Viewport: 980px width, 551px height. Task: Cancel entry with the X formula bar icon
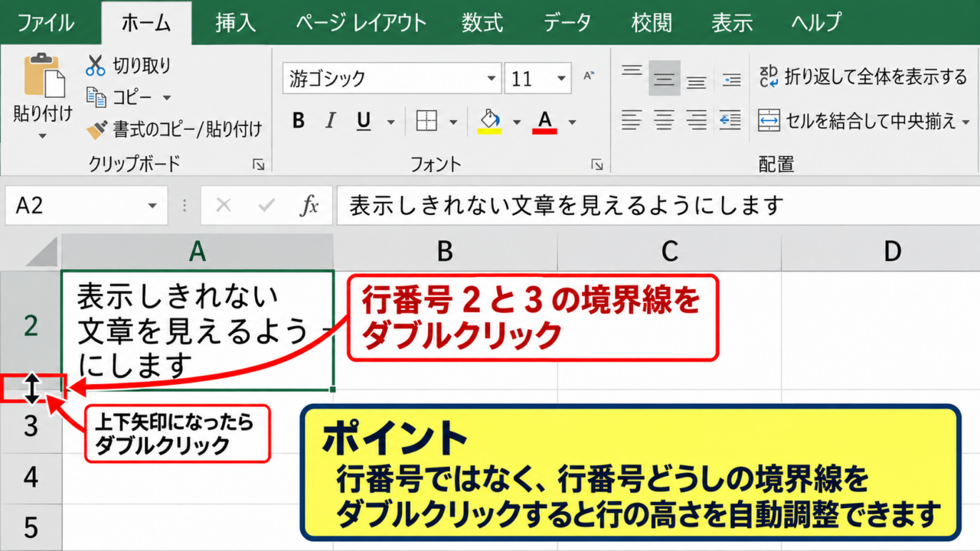[223, 205]
